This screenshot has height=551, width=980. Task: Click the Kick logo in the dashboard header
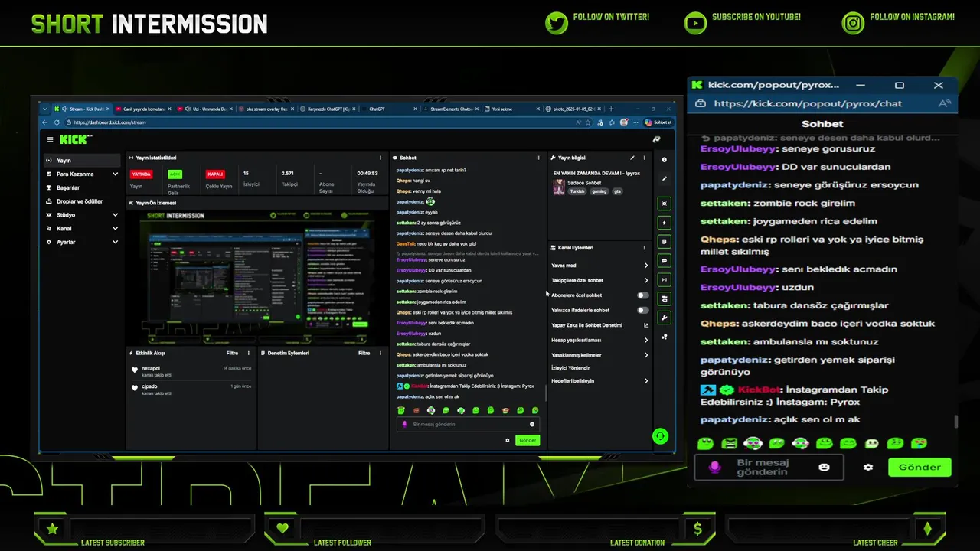click(x=75, y=139)
